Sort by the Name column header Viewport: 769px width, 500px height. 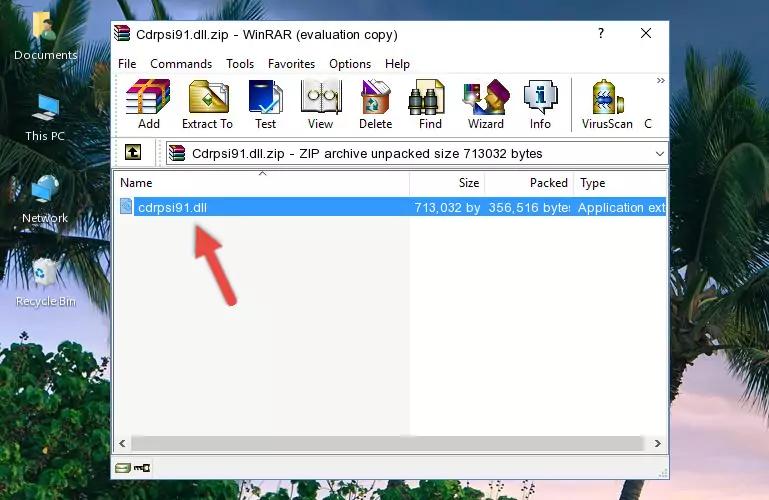(262, 183)
